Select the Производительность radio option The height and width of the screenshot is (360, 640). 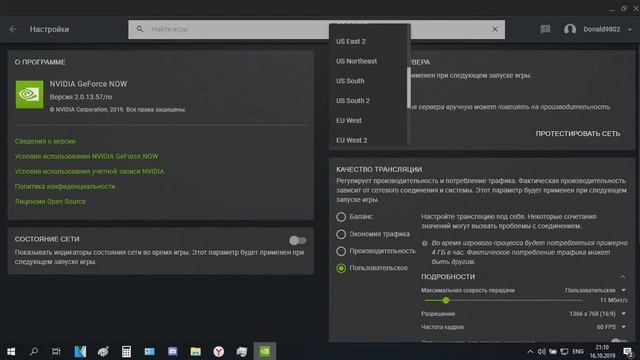pyautogui.click(x=341, y=251)
